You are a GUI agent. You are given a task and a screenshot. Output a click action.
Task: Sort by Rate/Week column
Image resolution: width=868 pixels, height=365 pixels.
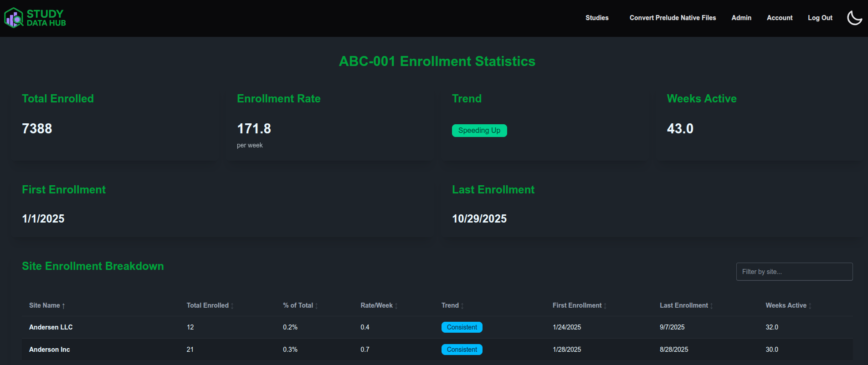[x=379, y=305]
